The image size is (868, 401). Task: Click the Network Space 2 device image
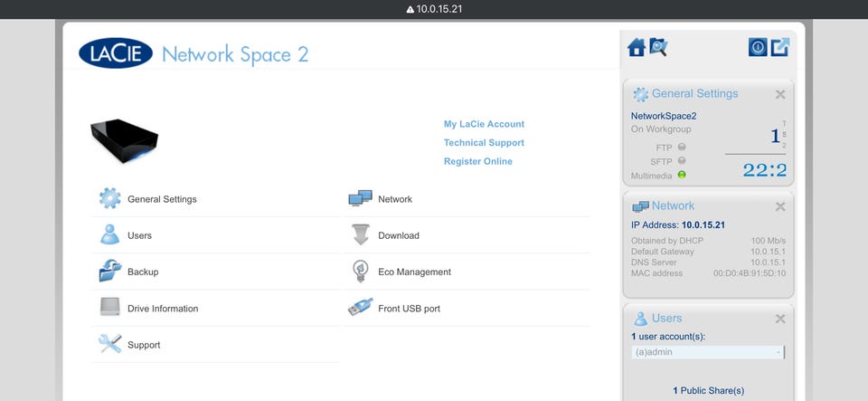pyautogui.click(x=124, y=140)
